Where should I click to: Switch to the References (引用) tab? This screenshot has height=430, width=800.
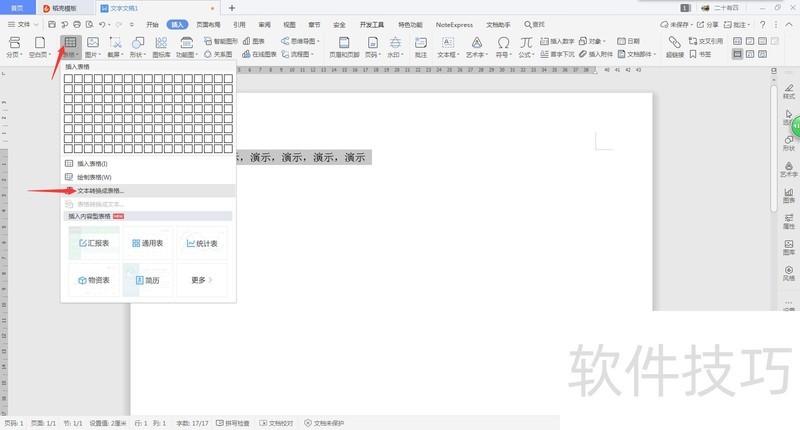point(239,24)
